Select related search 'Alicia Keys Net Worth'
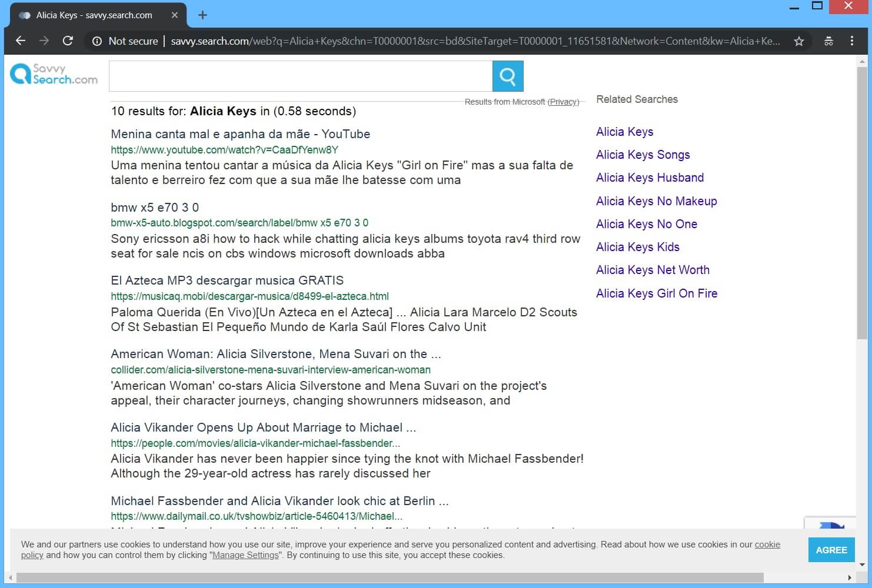872x588 pixels. [653, 270]
